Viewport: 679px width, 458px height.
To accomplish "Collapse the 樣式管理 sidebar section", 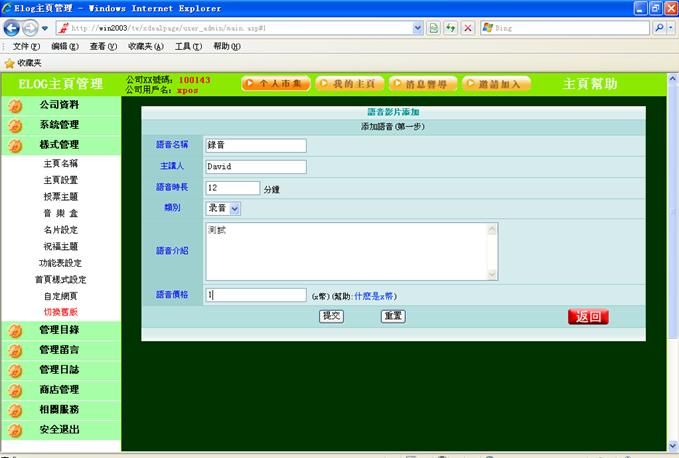I will 59,145.
